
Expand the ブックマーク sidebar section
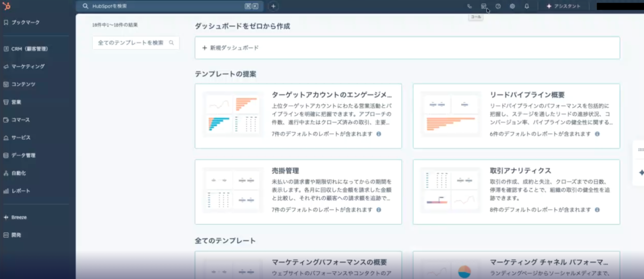(x=25, y=22)
